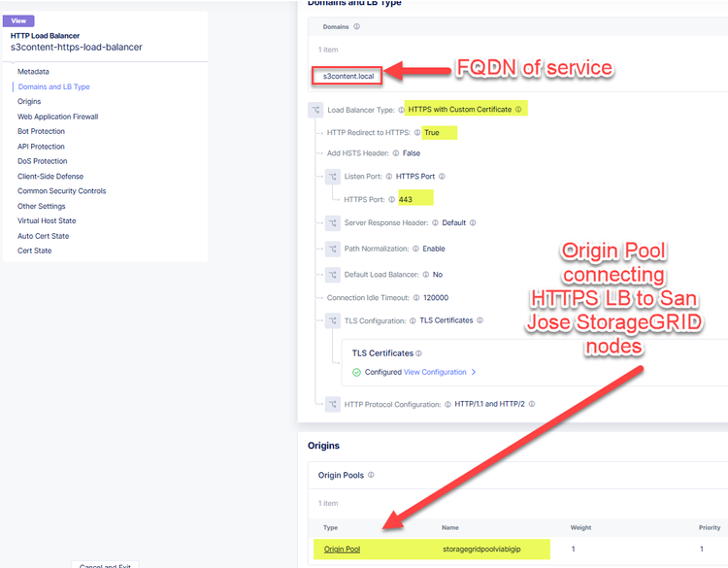Click the s3content-https-load-balancer title
Viewport: 728px width, 568px height.
(x=77, y=48)
